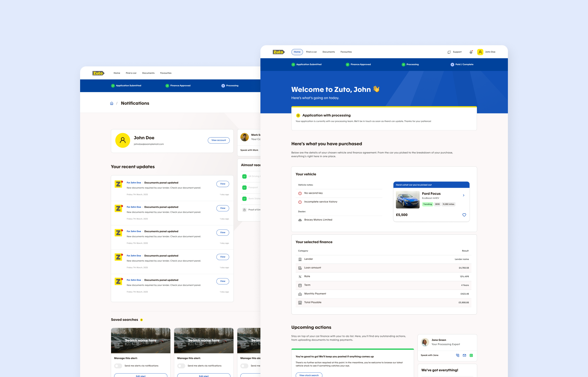Open Ford Focus details via chevron arrow
The height and width of the screenshot is (377, 588).
[x=463, y=195]
